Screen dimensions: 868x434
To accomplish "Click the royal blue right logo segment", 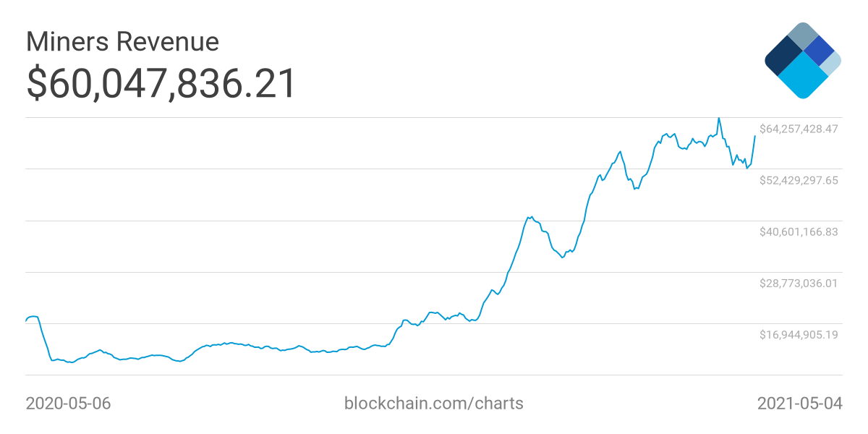I will tap(820, 50).
